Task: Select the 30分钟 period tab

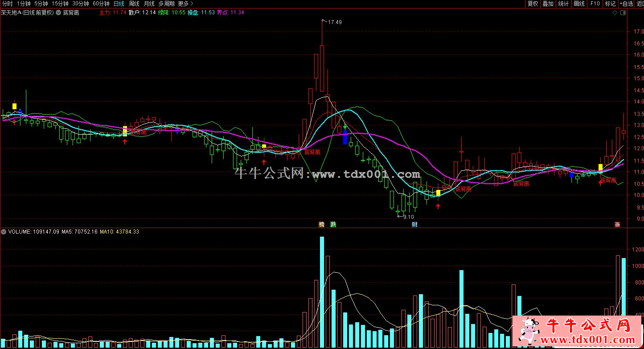Action: coord(80,4)
